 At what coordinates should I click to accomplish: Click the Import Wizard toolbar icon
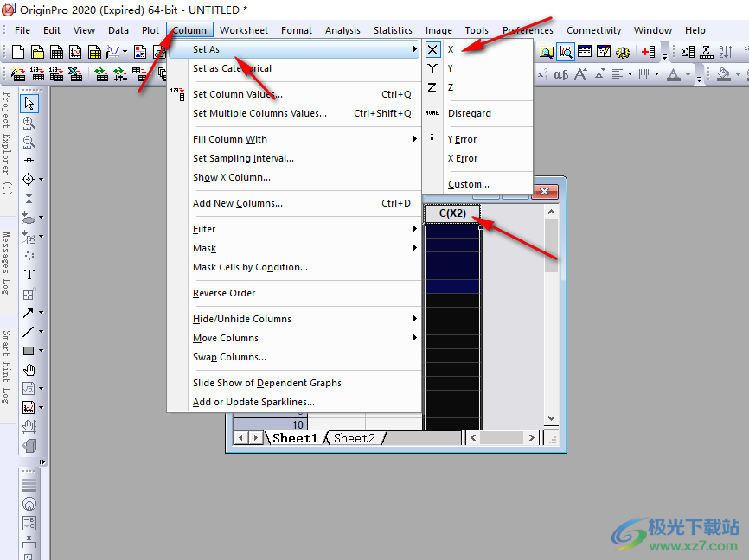pyautogui.click(x=18, y=74)
